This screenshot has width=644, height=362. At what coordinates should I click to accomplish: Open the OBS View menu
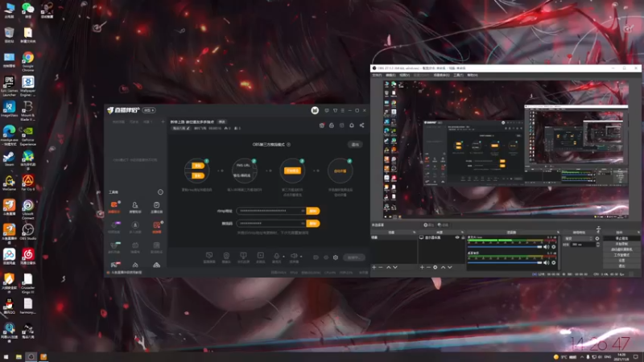405,75
